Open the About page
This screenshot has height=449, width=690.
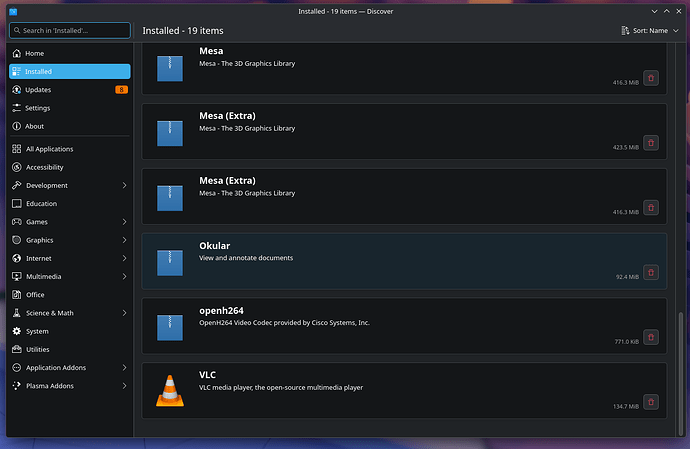[x=35, y=126]
